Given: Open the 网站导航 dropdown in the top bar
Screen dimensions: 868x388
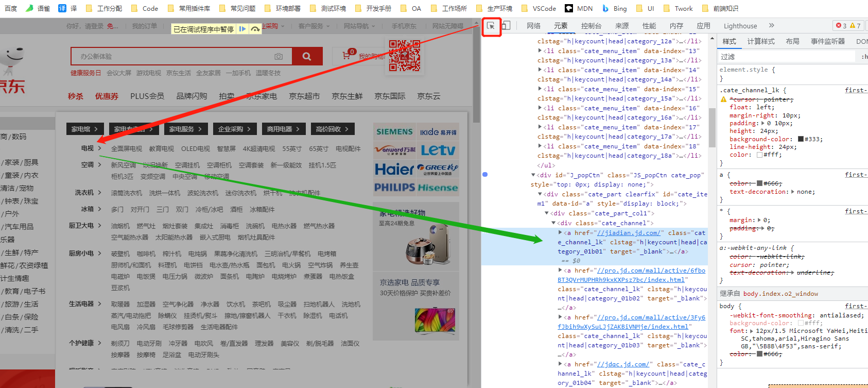Looking at the screenshot, I should pos(359,26).
